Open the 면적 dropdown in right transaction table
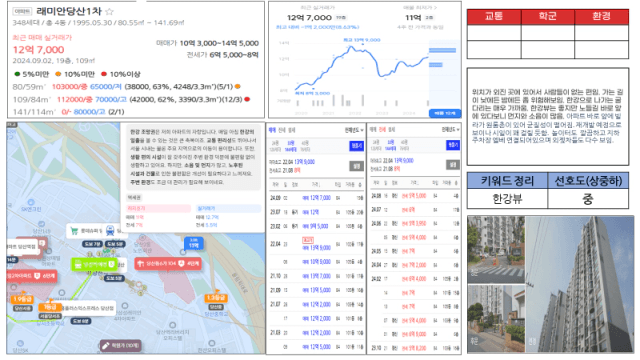Screen dimensions: 640x360 point(451,129)
